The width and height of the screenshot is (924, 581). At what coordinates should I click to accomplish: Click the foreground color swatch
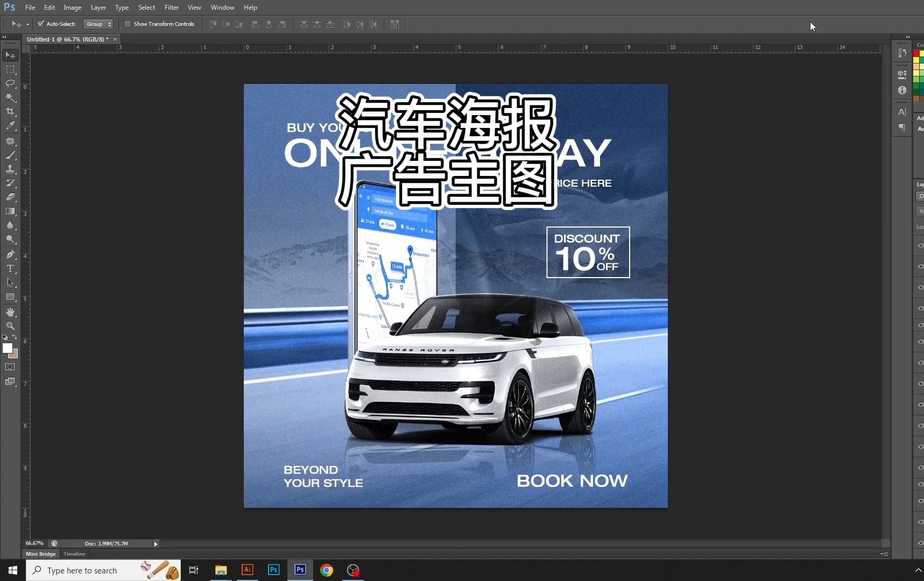(x=7, y=348)
